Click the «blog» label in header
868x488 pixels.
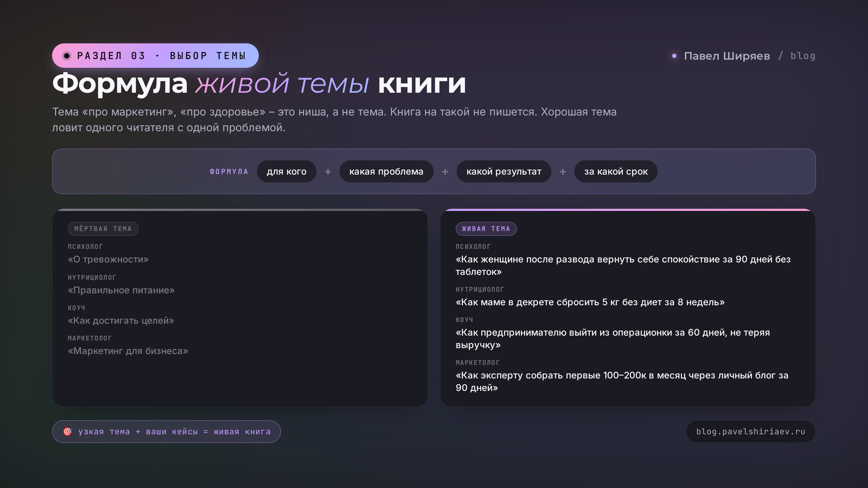pyautogui.click(x=803, y=56)
